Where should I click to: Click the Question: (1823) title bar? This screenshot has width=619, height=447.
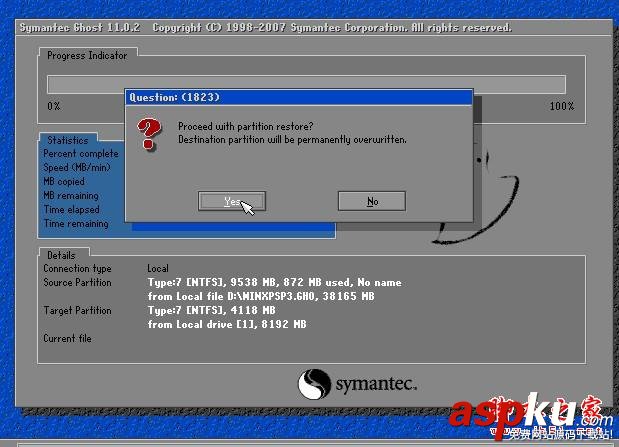pyautogui.click(x=299, y=97)
